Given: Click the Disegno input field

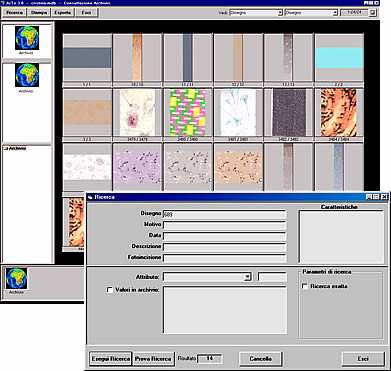Looking at the screenshot, I should point(224,214).
